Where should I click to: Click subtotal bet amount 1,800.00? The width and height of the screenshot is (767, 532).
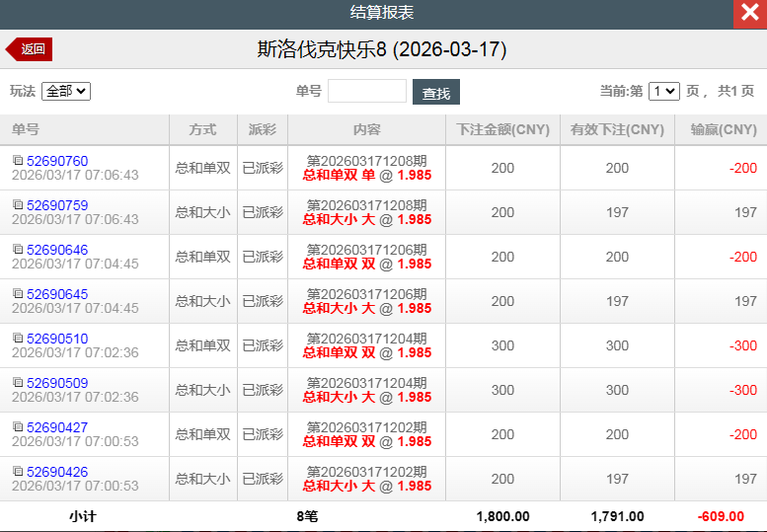(x=502, y=516)
